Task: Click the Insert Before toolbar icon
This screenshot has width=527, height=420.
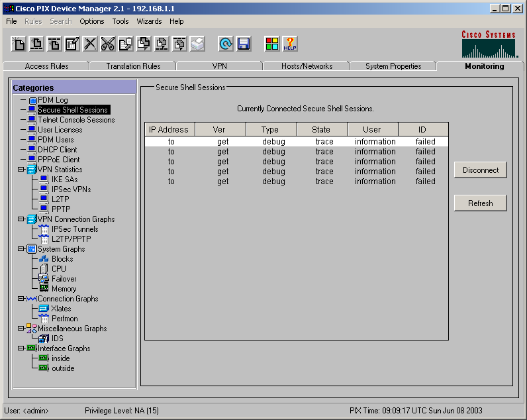Action: [x=36, y=44]
